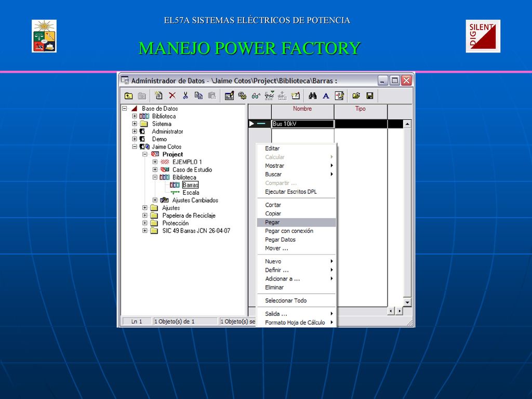Collapse the Base de Datos root node
The width and height of the screenshot is (532, 399).
(x=125, y=109)
